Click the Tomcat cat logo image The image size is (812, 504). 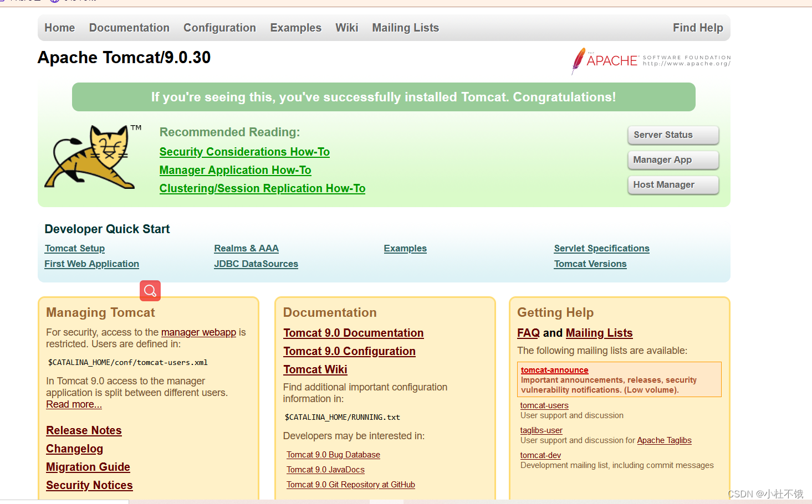(93, 157)
